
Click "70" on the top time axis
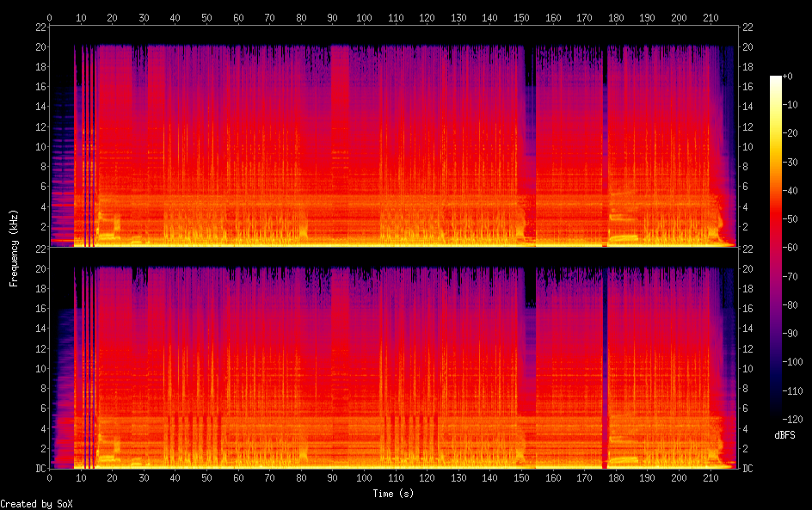pyautogui.click(x=270, y=17)
